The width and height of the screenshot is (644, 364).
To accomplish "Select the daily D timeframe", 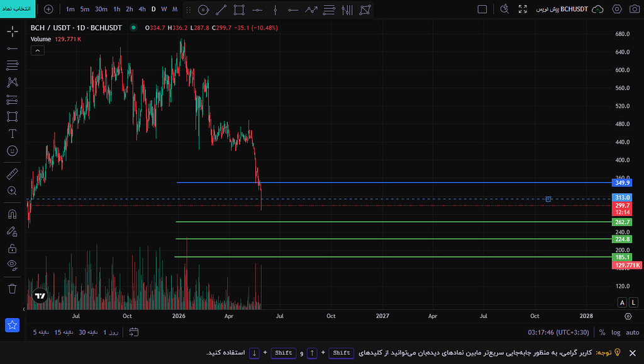I will point(153,9).
